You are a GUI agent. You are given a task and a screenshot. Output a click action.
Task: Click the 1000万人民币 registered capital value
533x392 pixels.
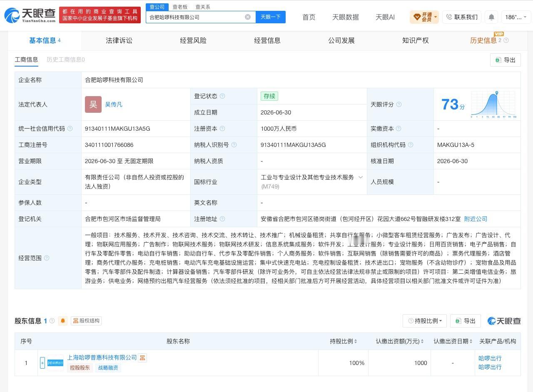(x=279, y=129)
